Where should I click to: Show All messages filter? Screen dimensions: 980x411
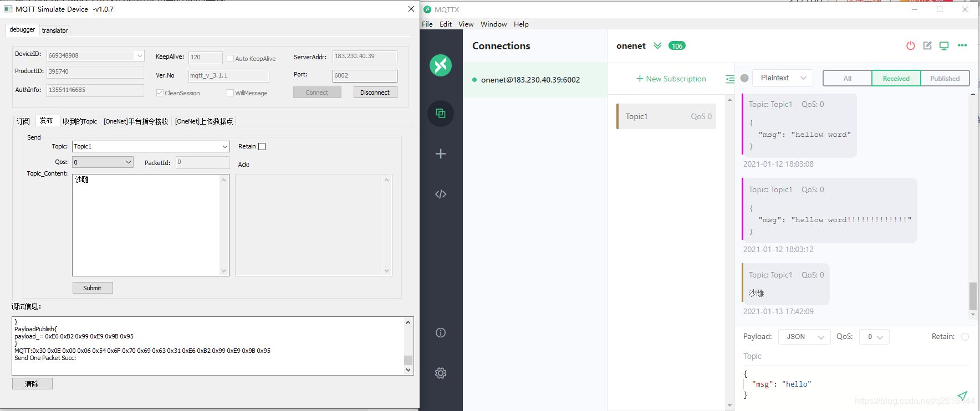(x=848, y=78)
